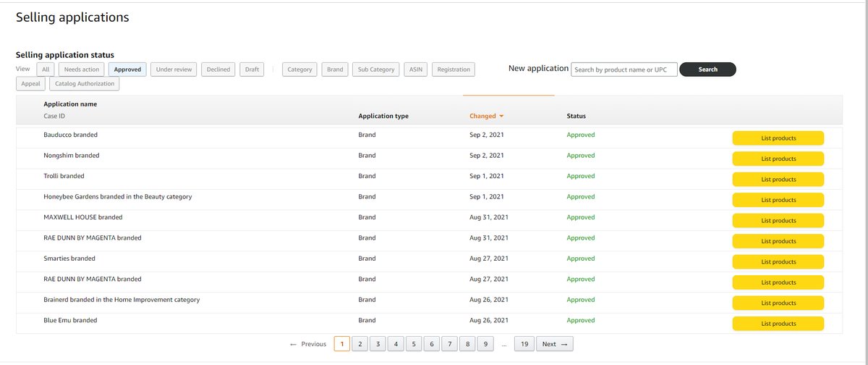Viewport: 868px width, 365px height.
Task: List products for Nongshim branded
Action: pos(778,159)
